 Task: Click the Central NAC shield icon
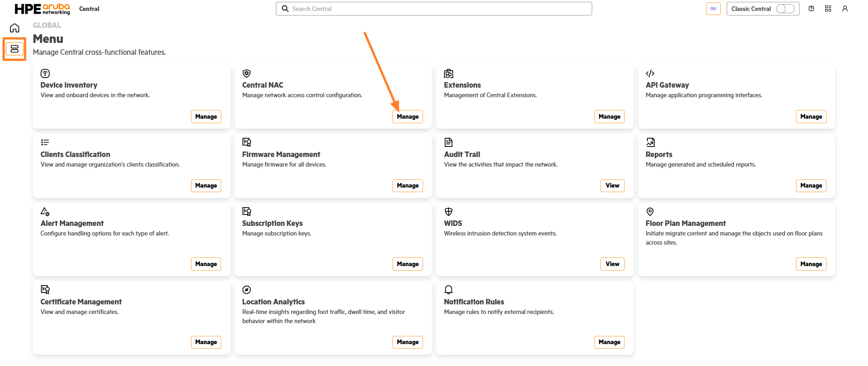[x=247, y=73]
